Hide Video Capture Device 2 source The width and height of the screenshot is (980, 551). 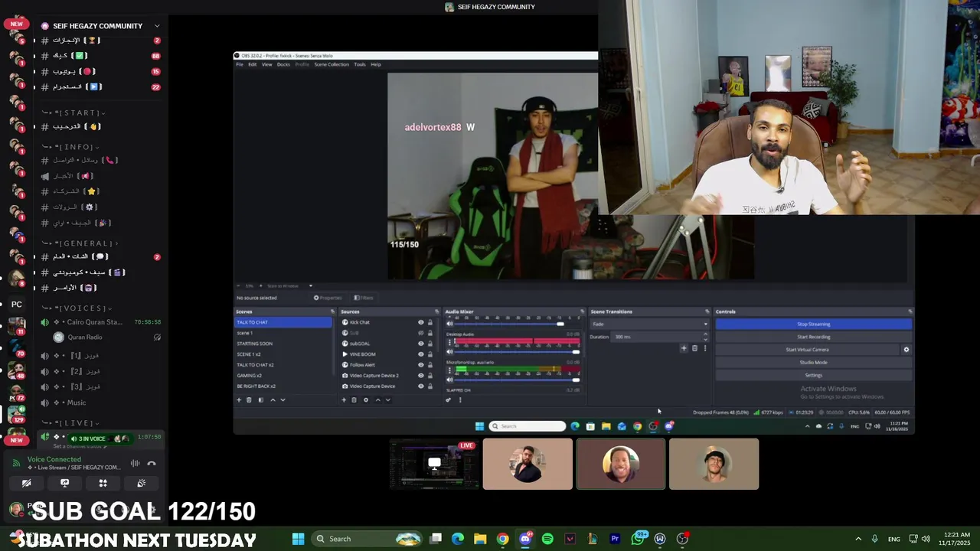click(420, 376)
